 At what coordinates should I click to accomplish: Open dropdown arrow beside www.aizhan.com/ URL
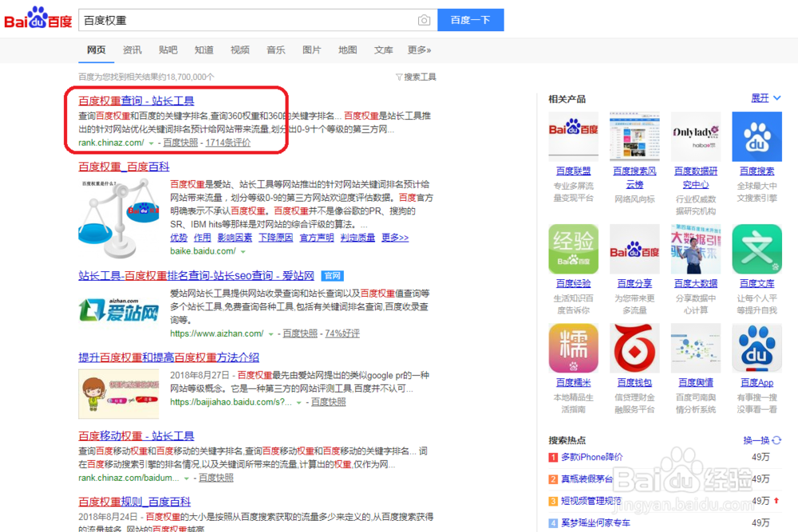click(271, 334)
